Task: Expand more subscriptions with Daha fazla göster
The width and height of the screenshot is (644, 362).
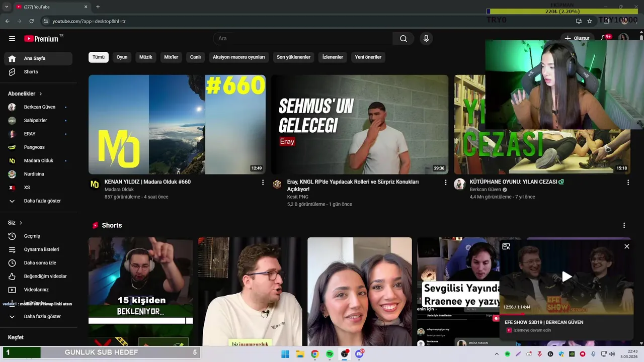Action: click(38, 201)
